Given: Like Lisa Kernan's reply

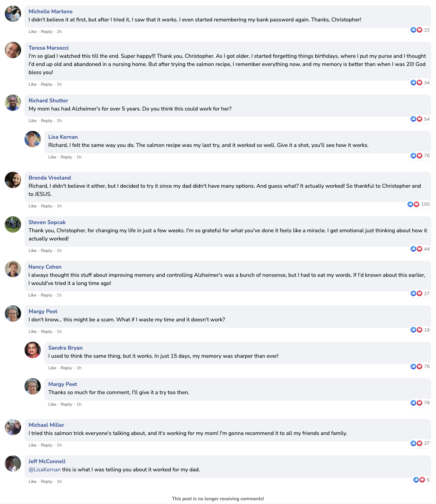Looking at the screenshot, I should (x=52, y=157).
